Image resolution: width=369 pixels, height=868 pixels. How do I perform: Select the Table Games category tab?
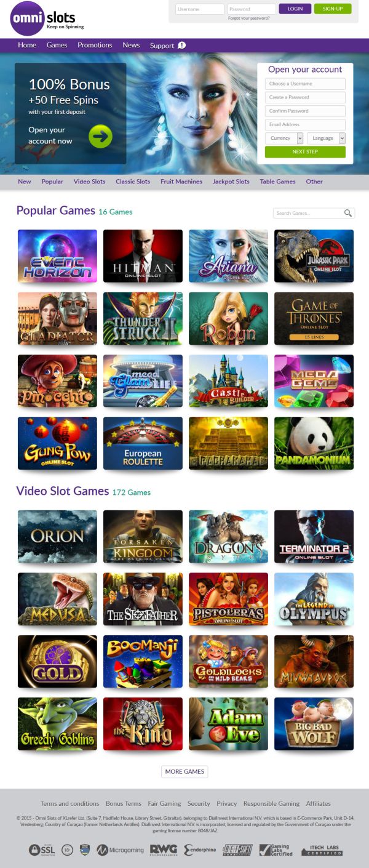[277, 182]
